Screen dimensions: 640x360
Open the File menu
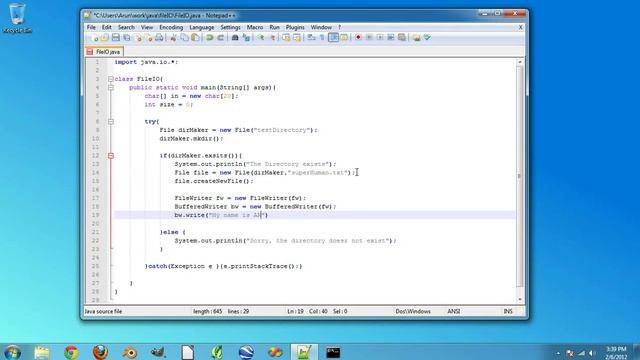[x=91, y=27]
